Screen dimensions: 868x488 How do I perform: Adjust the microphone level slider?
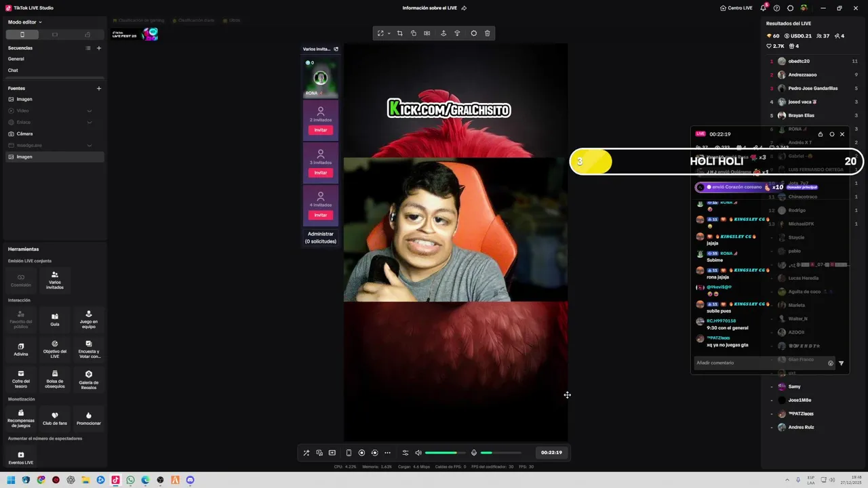(500, 453)
